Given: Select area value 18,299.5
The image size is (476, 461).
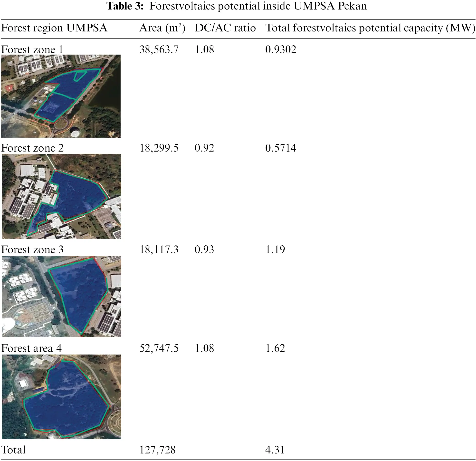Looking at the screenshot, I should click(159, 148).
